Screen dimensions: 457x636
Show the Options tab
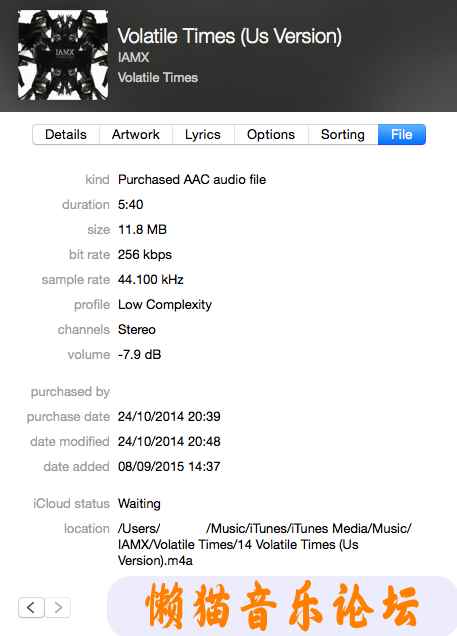coord(271,135)
